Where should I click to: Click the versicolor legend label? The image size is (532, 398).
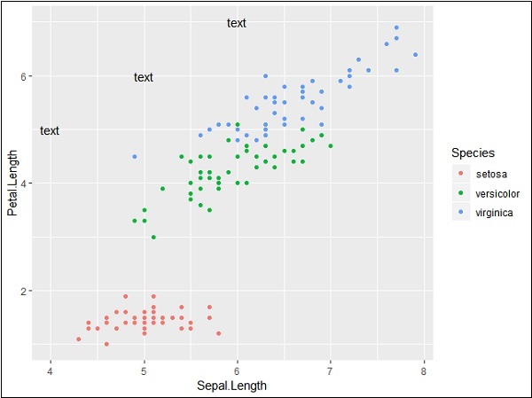(x=497, y=193)
